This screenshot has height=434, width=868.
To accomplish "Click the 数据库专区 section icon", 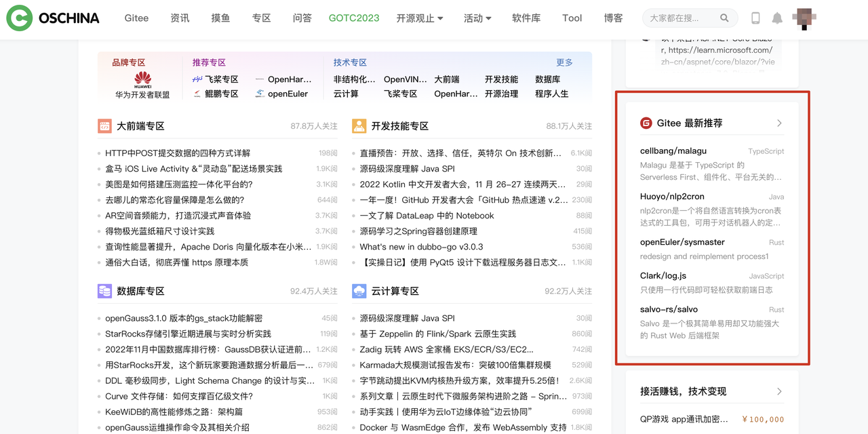I will (104, 291).
